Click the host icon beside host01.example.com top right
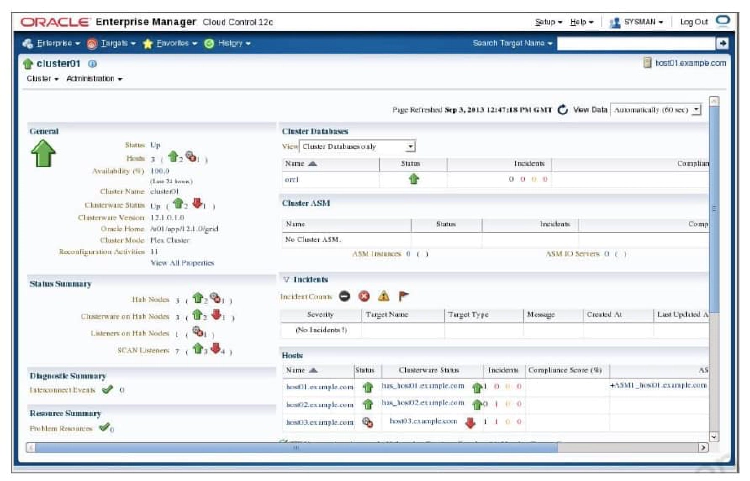The width and height of the screenshot is (750, 481). click(x=647, y=63)
